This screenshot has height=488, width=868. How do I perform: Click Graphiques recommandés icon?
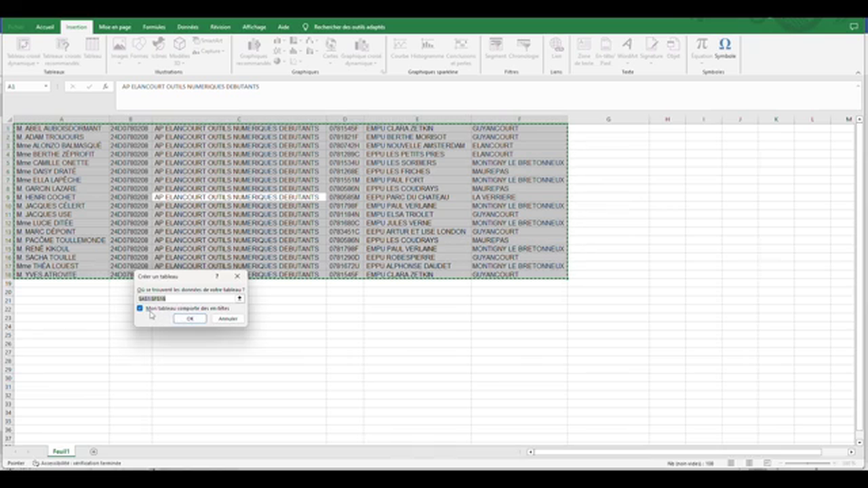[x=253, y=46]
